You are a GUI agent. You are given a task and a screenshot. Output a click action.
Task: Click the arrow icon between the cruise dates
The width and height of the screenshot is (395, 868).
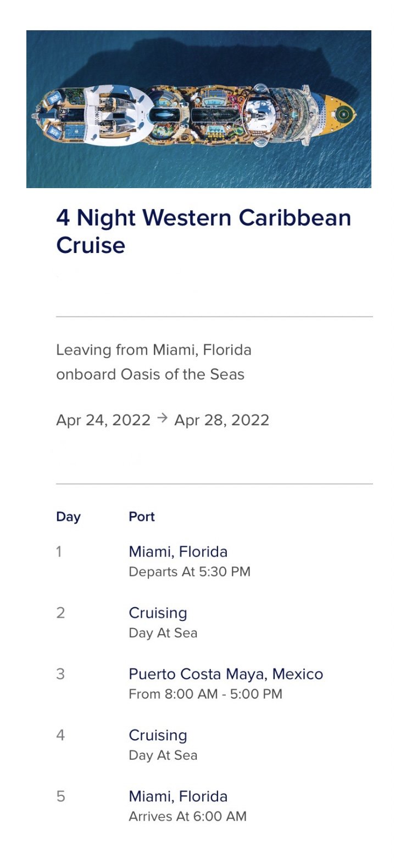click(x=162, y=419)
